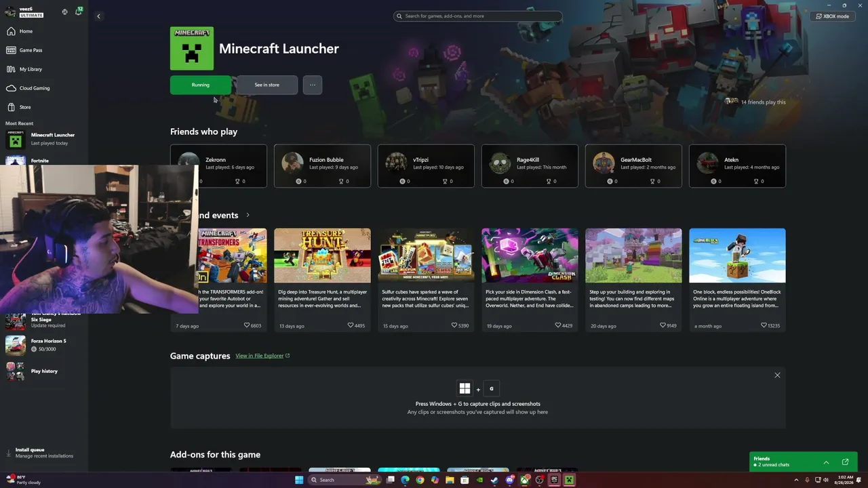Open Microsoft Edge from the taskbar

406,481
